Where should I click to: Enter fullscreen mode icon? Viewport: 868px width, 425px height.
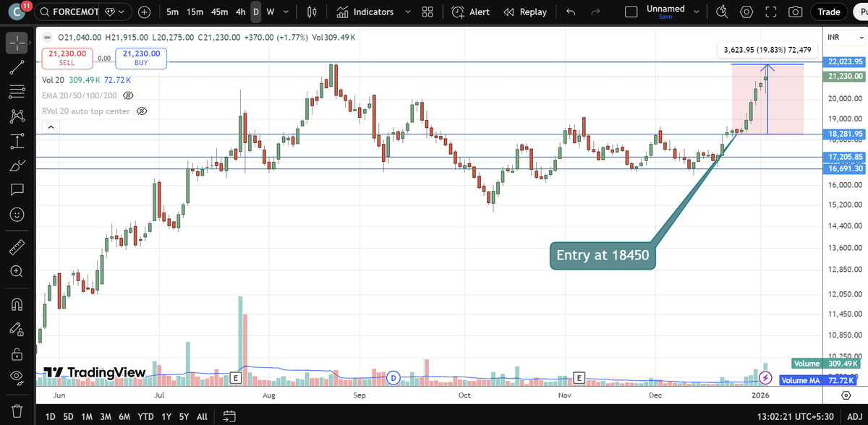pos(771,12)
